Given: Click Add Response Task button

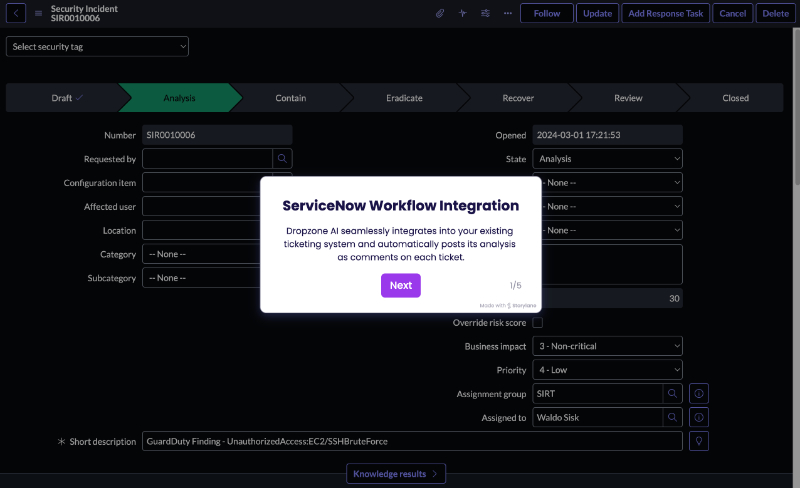Looking at the screenshot, I should pyautogui.click(x=666, y=13).
